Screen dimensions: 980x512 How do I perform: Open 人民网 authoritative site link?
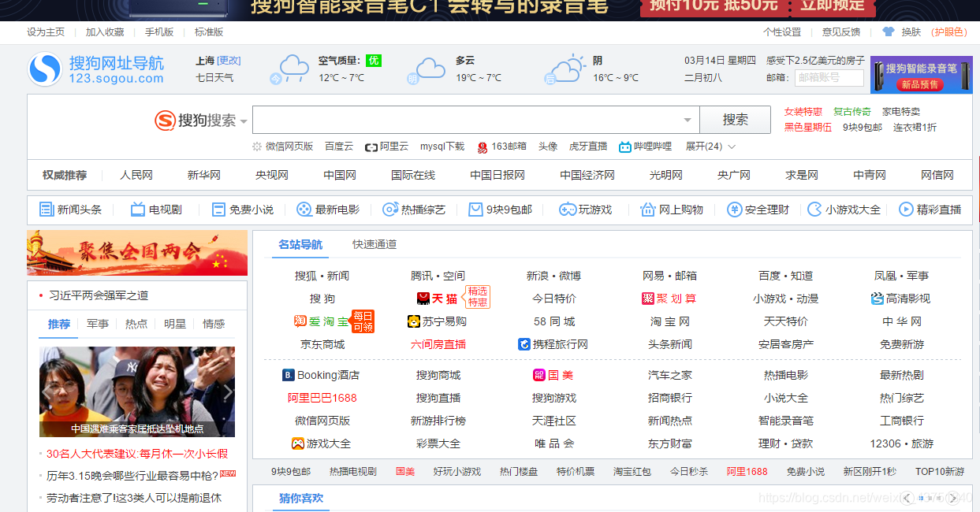136,175
